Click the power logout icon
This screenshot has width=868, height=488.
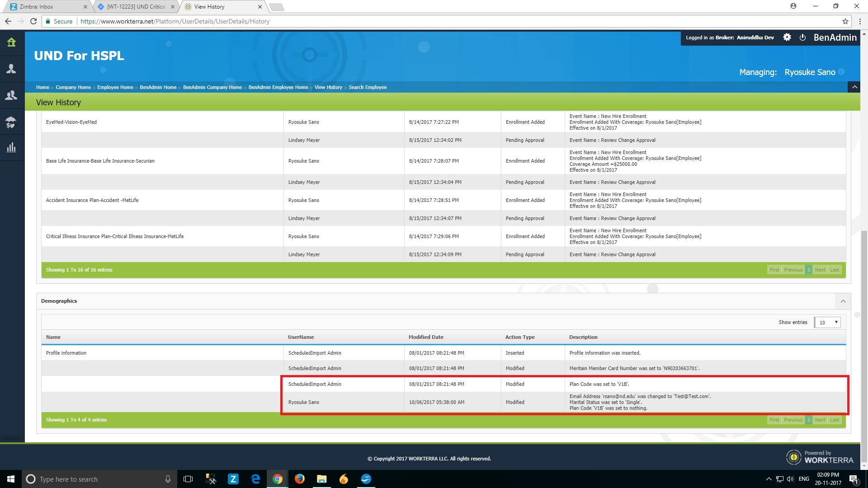coord(802,38)
